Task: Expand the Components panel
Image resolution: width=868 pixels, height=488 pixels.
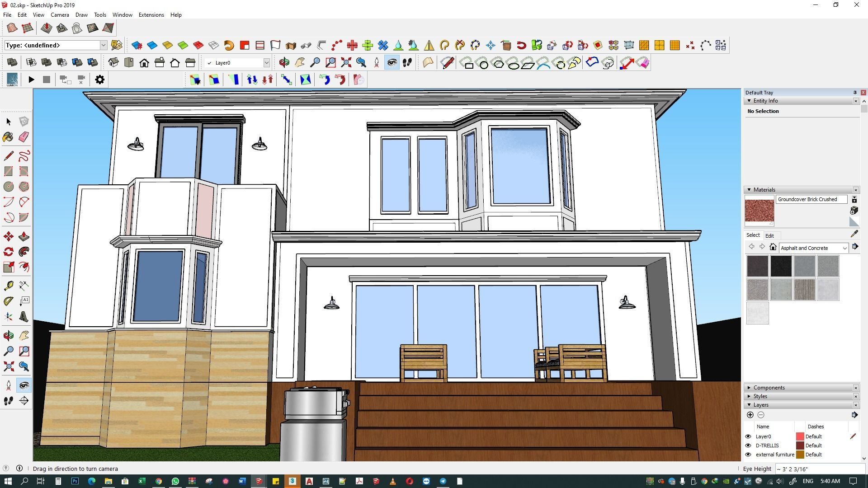Action: (x=749, y=388)
